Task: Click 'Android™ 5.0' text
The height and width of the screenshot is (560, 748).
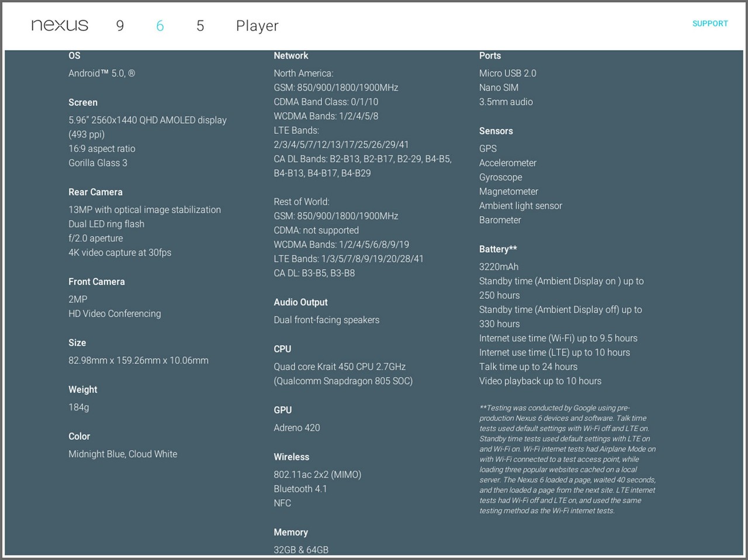Action: pos(96,73)
